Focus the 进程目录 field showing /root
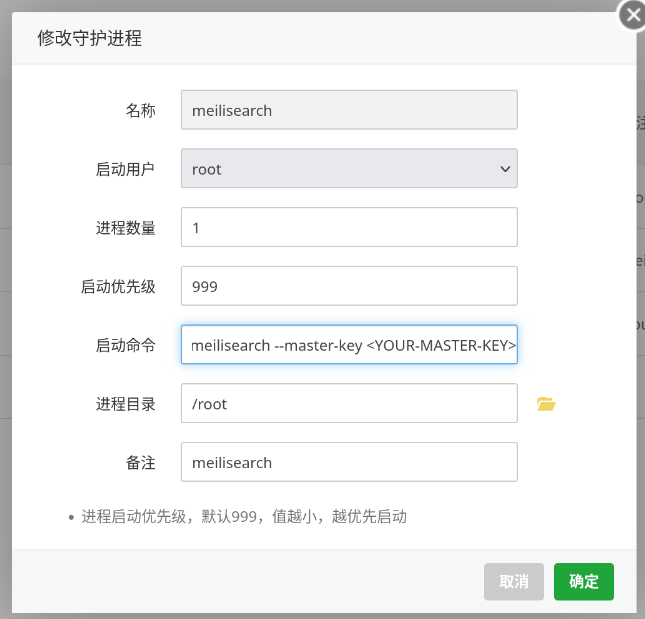The width and height of the screenshot is (645, 619). [349, 404]
